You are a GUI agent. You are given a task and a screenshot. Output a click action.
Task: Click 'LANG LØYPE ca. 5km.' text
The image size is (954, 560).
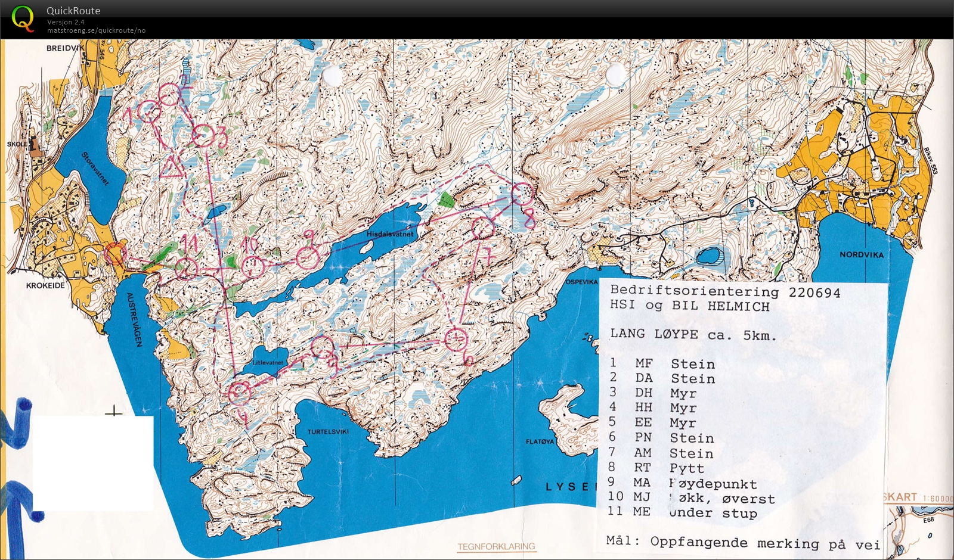693,335
